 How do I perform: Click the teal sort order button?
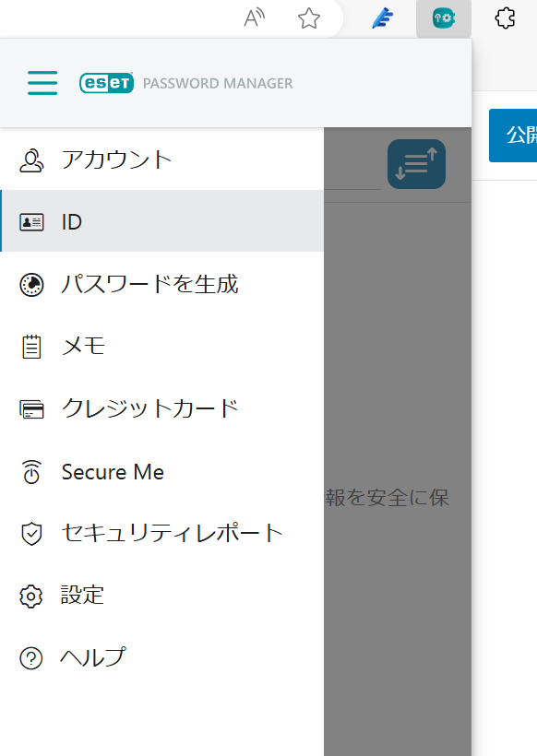pos(416,164)
